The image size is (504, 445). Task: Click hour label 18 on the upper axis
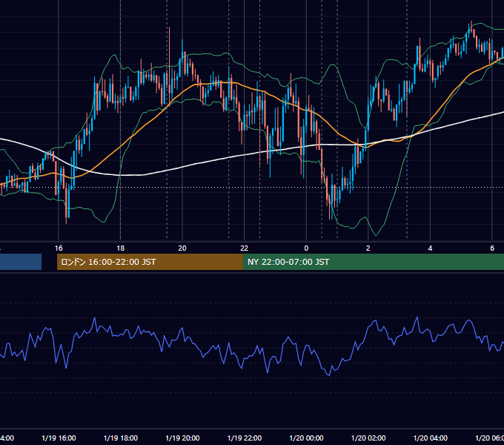pyautogui.click(x=121, y=248)
